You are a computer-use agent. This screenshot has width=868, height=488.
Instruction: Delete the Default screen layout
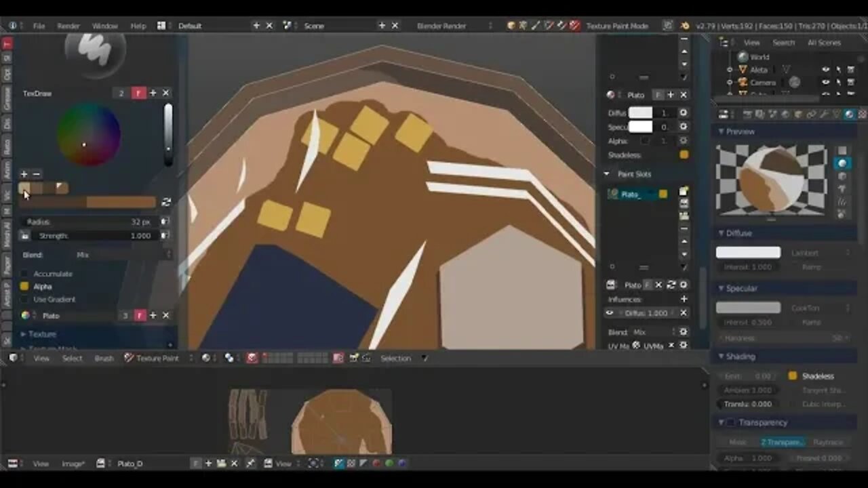pyautogui.click(x=269, y=26)
